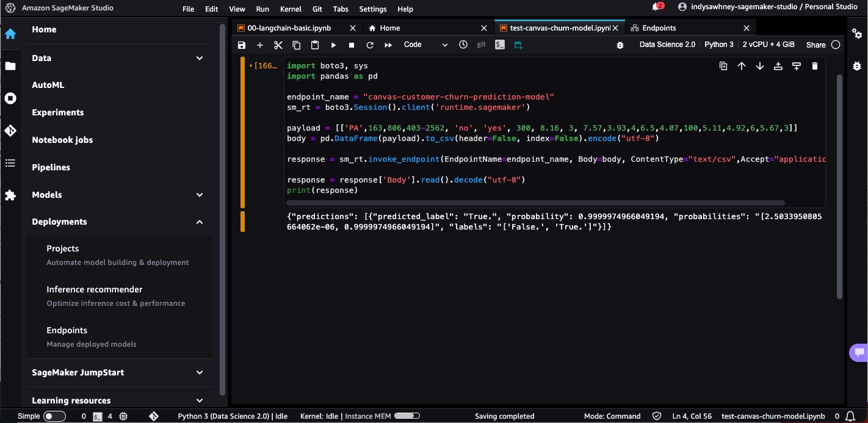Open the cell type Code dropdown
Viewport: 868px width, 423px height.
(425, 45)
